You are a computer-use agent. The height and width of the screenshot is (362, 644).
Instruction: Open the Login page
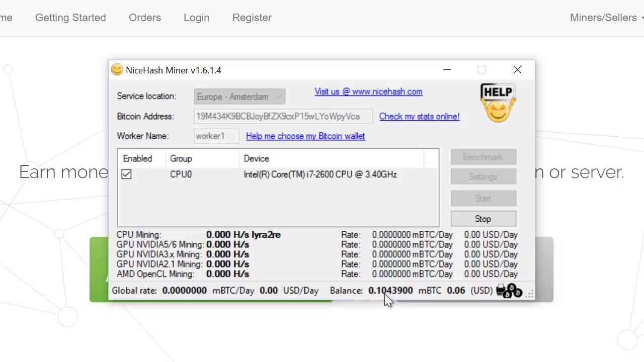196,18
